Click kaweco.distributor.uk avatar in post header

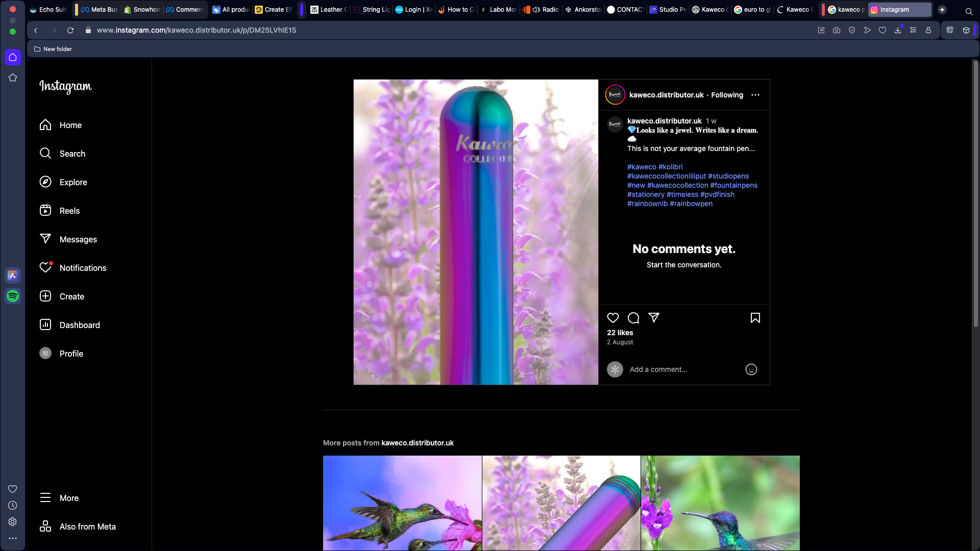coord(615,95)
